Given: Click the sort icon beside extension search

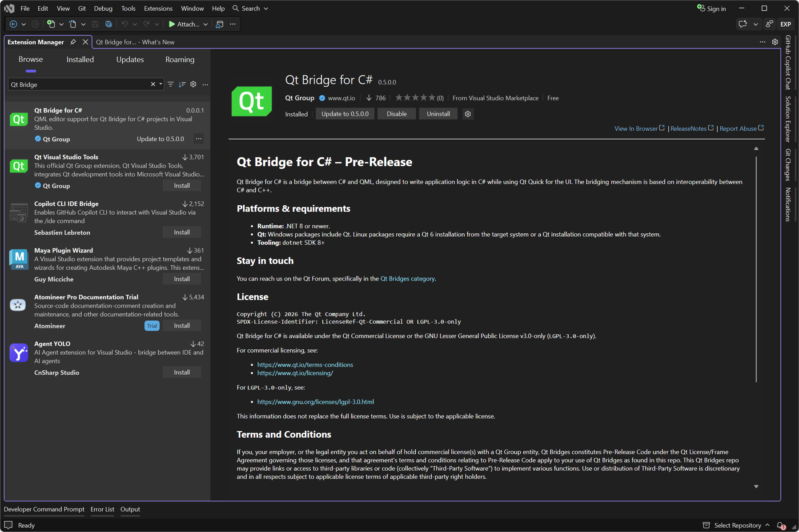Looking at the screenshot, I should tap(182, 84).
